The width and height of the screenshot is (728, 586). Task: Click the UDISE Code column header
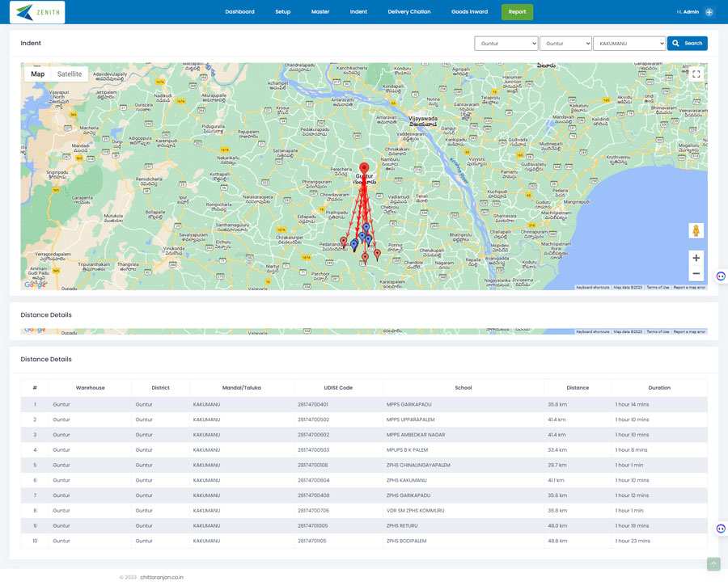tap(338, 388)
